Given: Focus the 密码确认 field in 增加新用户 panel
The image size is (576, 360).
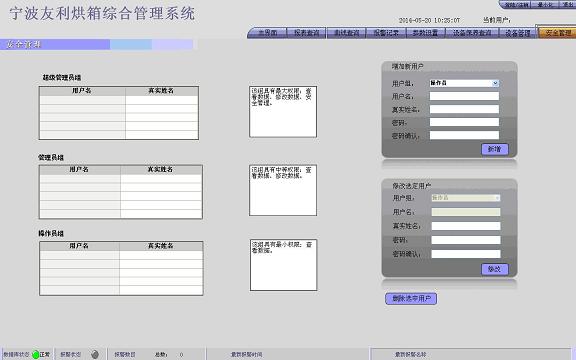Looking at the screenshot, I should point(464,135).
